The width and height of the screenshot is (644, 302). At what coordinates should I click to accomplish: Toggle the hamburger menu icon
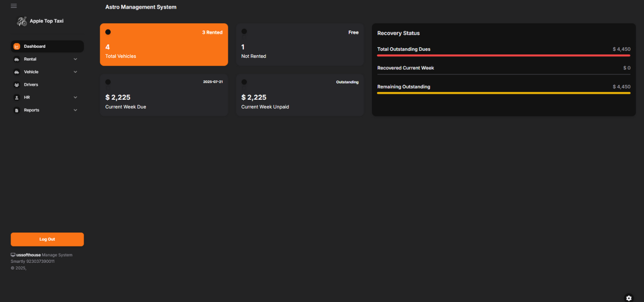tap(14, 6)
